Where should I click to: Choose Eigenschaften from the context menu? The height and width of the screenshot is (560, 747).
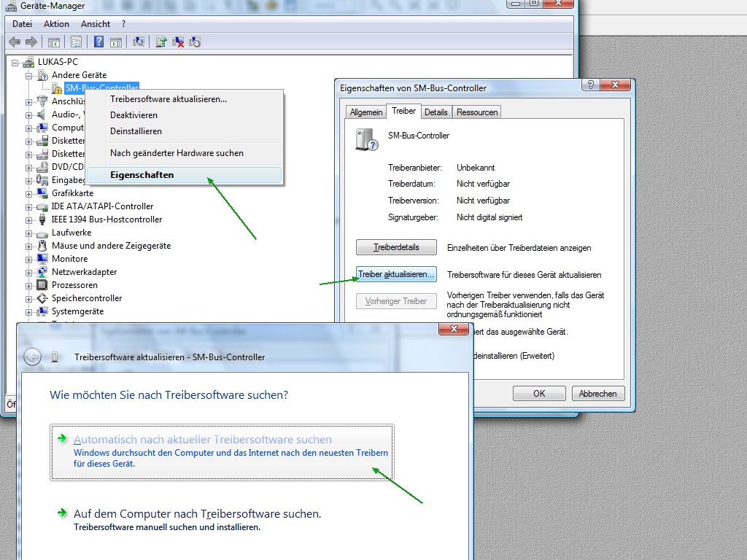142,175
